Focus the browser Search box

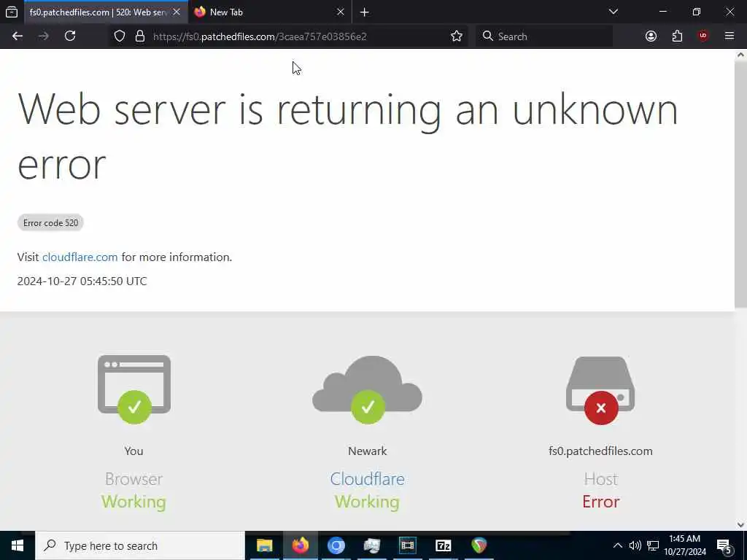pos(544,36)
